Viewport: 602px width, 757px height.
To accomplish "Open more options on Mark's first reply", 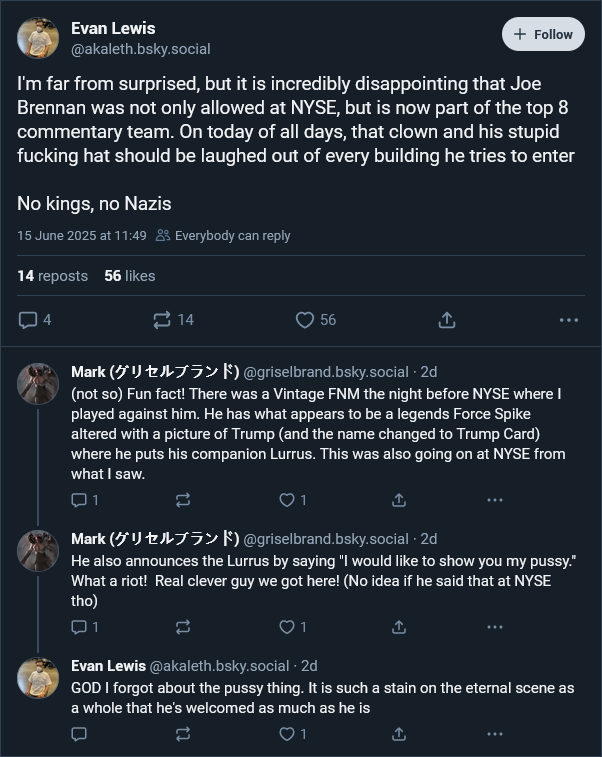I will 495,500.
